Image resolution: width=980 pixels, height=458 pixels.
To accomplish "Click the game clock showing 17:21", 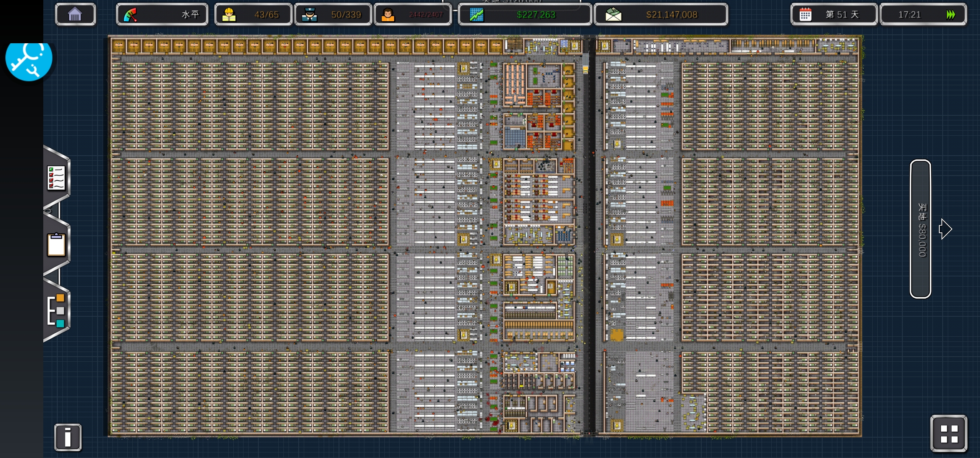I will point(910,14).
